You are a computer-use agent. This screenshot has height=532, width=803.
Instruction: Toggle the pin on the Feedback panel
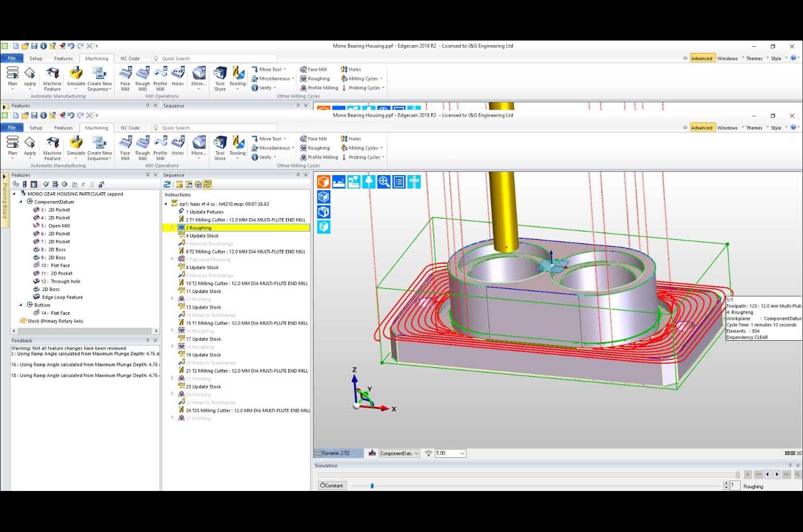pyautogui.click(x=148, y=340)
